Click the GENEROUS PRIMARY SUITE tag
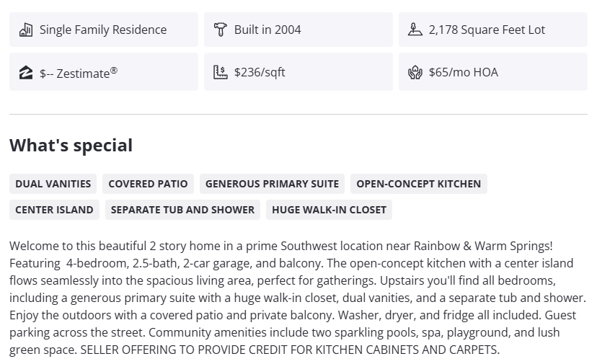Viewport: 615px width, 364px height. tap(272, 184)
